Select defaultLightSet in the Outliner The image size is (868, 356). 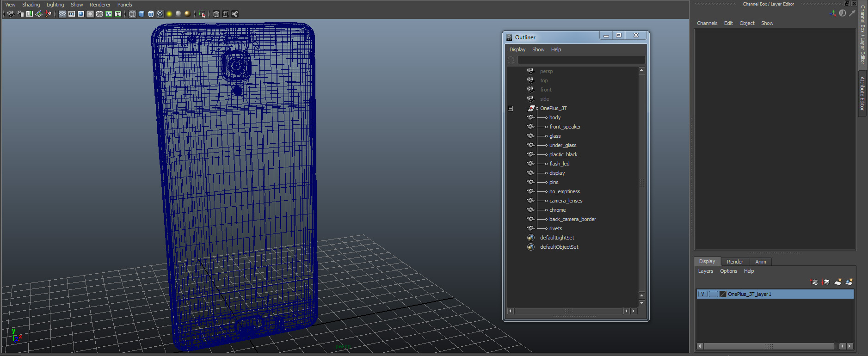point(557,238)
